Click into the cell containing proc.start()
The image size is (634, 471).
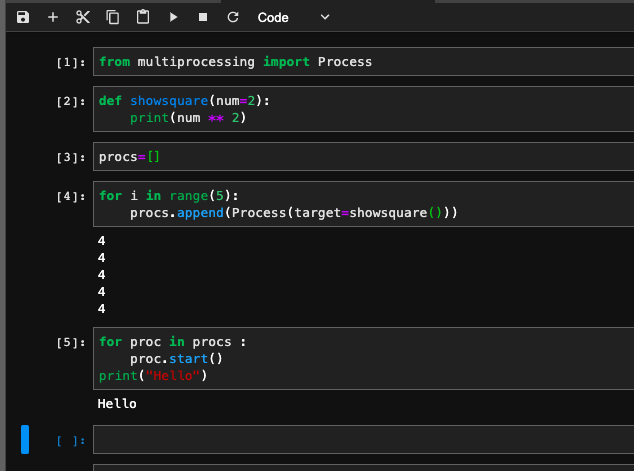coord(363,359)
